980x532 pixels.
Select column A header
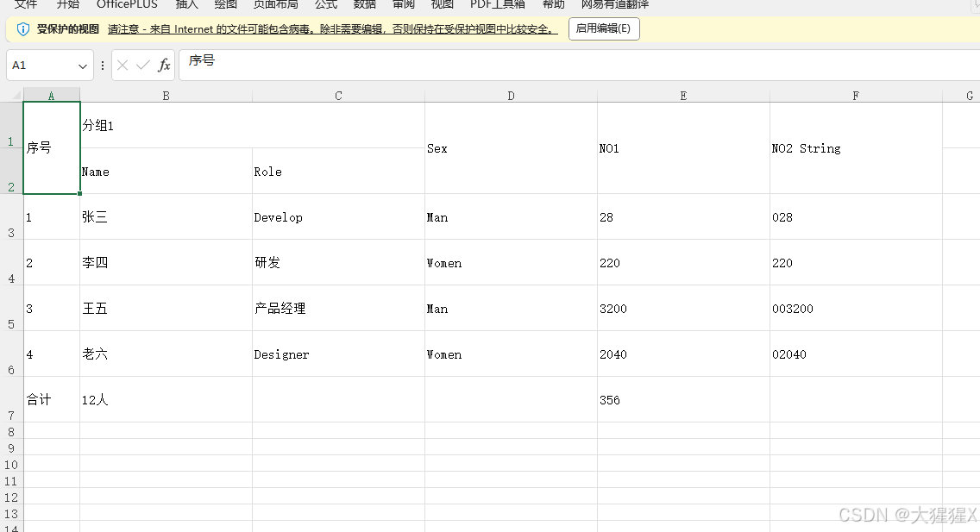pyautogui.click(x=51, y=96)
